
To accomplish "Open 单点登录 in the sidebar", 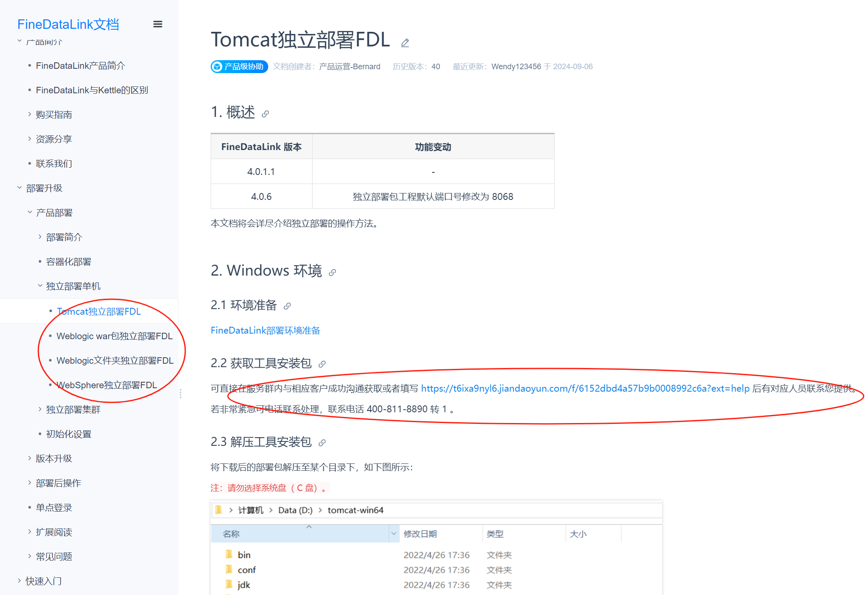I will (x=54, y=508).
